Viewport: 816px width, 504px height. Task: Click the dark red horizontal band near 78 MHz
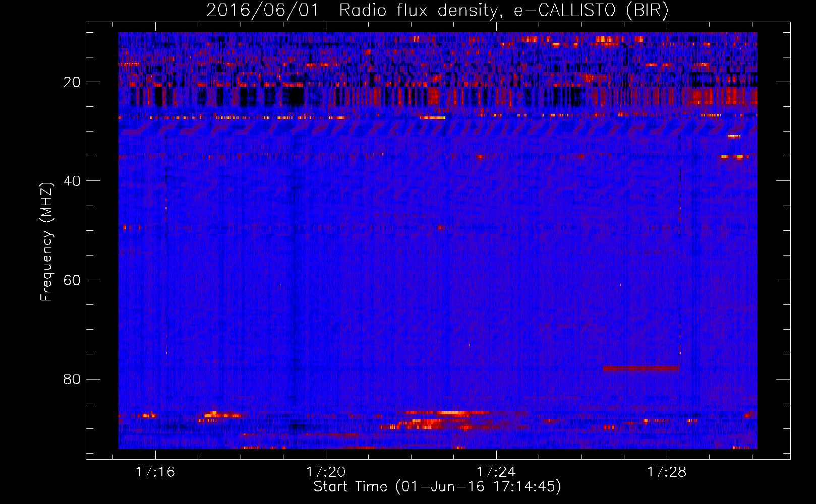pos(641,368)
